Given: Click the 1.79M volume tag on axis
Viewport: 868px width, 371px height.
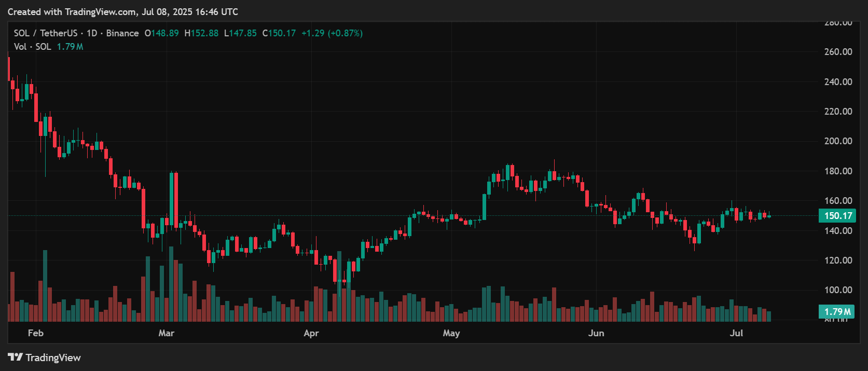Looking at the screenshot, I should [x=837, y=312].
